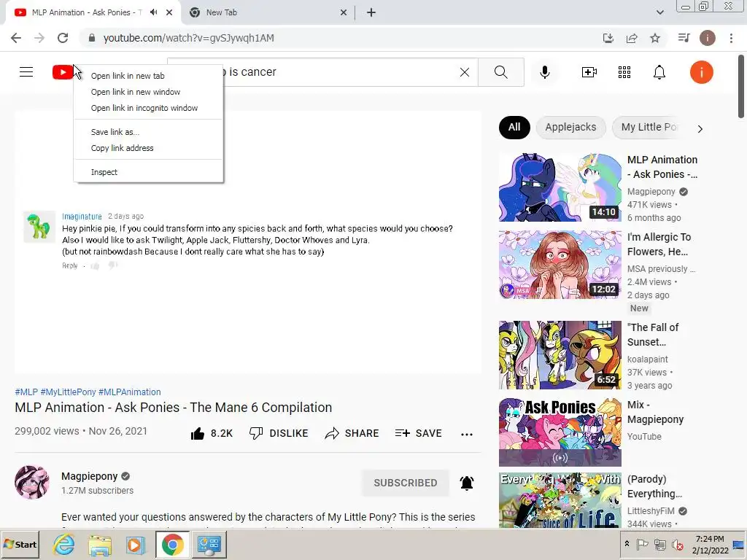Open a new tab with plus button
Image resolution: width=747 pixels, height=560 pixels.
pyautogui.click(x=371, y=12)
